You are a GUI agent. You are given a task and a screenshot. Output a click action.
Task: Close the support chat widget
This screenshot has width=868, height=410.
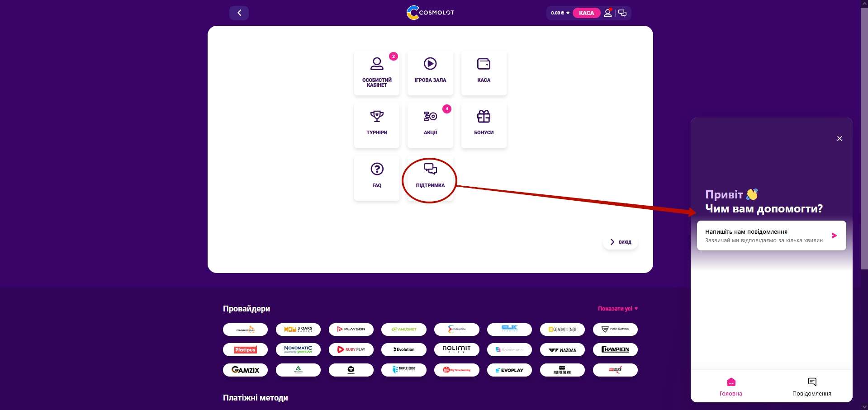coord(839,139)
